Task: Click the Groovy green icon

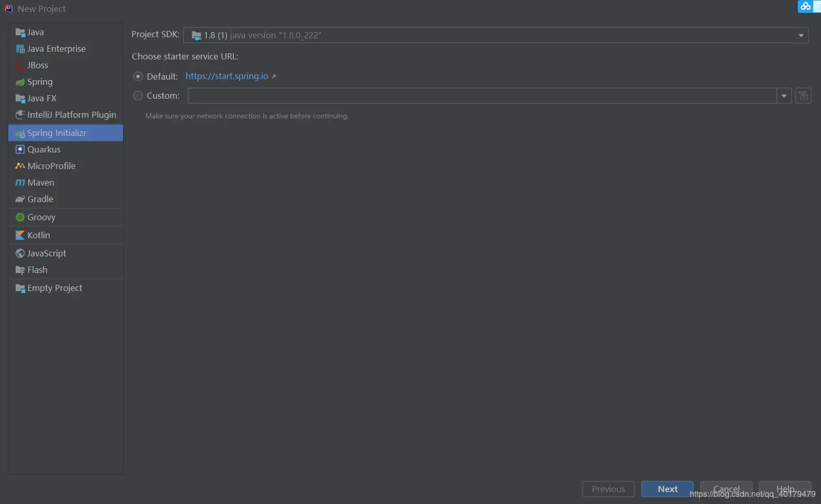Action: pos(20,217)
